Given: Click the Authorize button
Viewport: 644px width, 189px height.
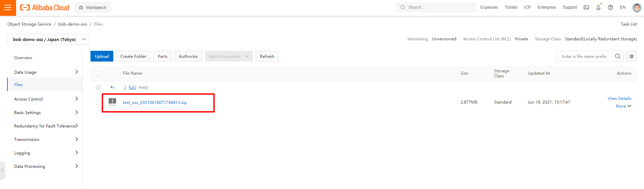Looking at the screenshot, I should (x=188, y=56).
